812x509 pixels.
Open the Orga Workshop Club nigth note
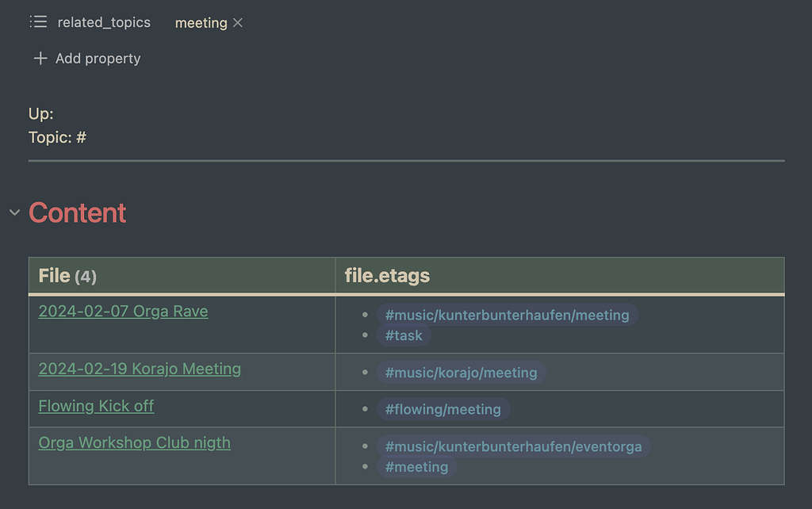click(134, 442)
